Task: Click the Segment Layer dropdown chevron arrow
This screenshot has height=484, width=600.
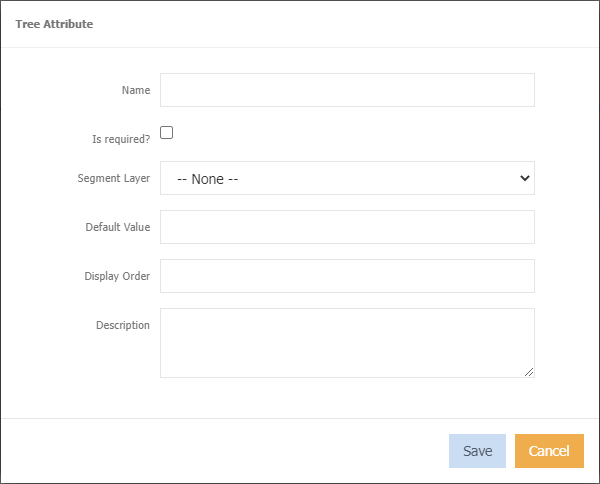Action: [525, 178]
